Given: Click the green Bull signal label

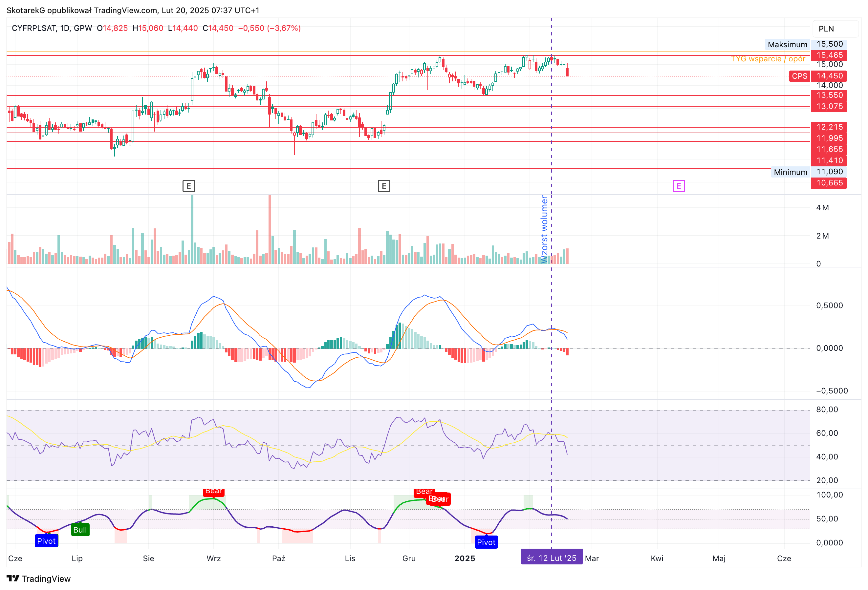Looking at the screenshot, I should [x=80, y=530].
